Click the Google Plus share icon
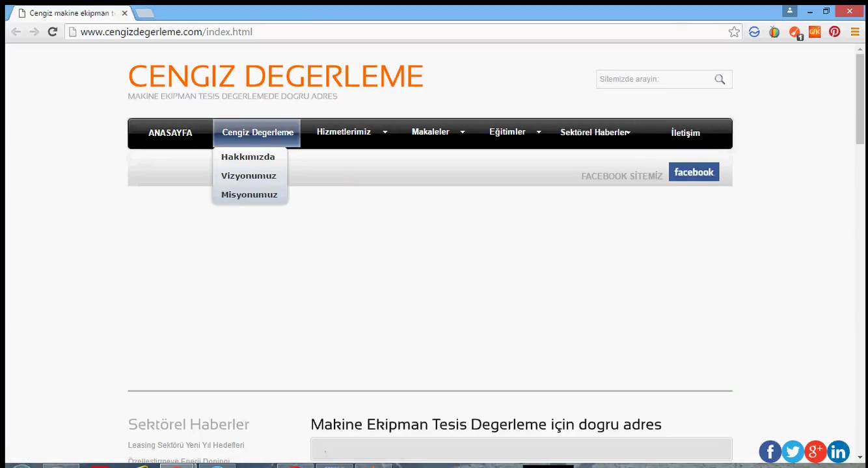Viewport: 868px width, 468px height. click(x=815, y=451)
